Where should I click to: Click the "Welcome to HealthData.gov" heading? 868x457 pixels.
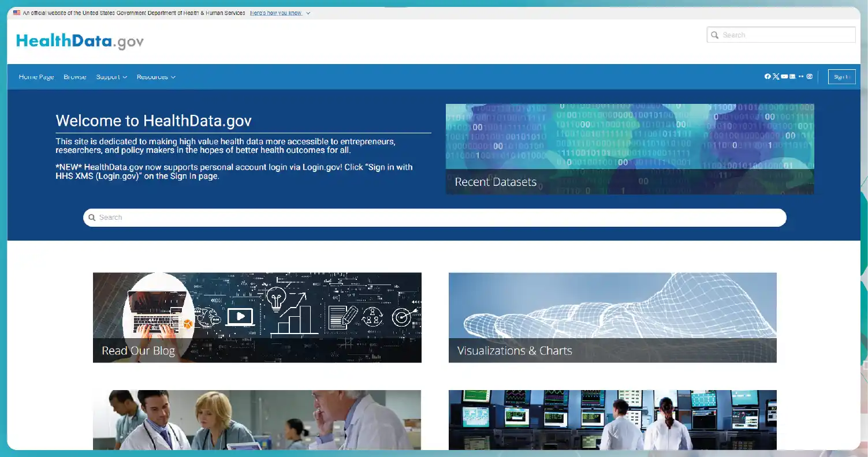[x=154, y=121]
